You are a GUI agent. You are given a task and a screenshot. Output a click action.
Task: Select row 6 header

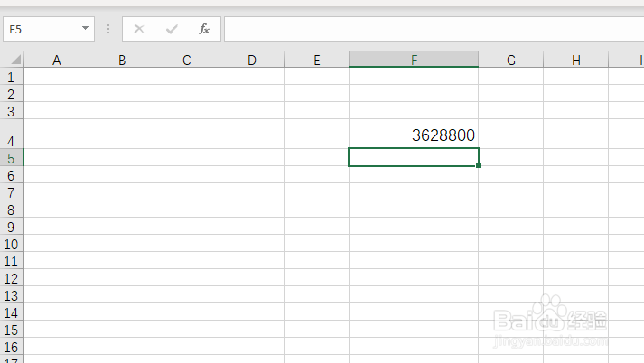pos(12,175)
